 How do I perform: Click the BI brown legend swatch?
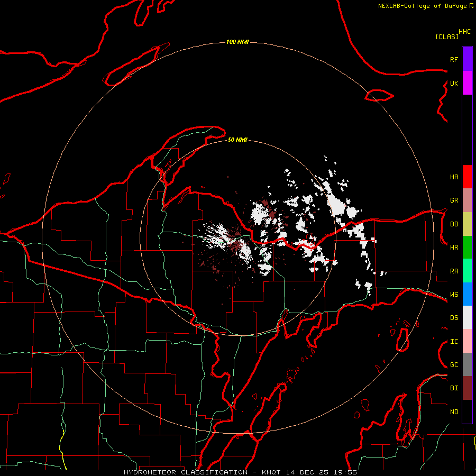467,388
